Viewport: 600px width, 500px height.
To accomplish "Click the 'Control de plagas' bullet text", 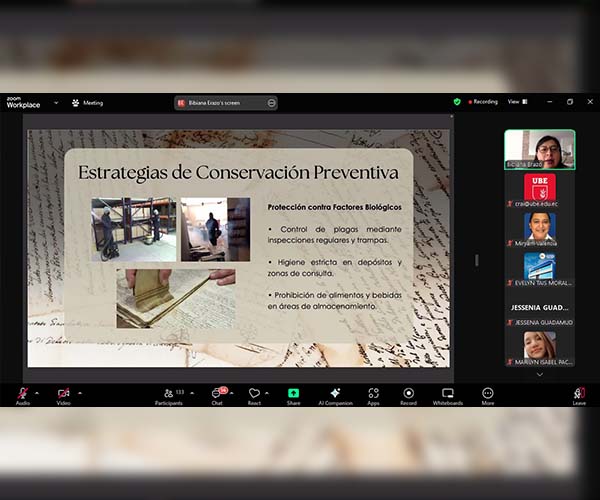I will [334, 235].
